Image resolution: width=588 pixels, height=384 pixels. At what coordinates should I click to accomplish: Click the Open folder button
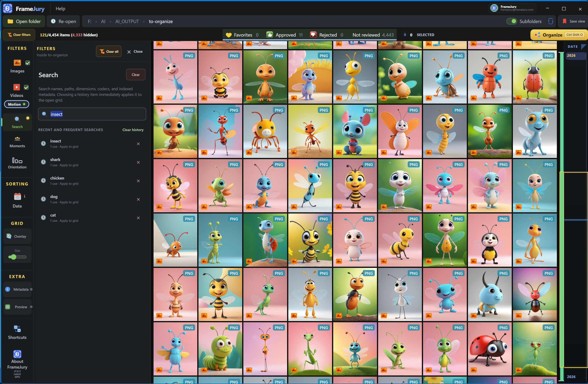(24, 21)
